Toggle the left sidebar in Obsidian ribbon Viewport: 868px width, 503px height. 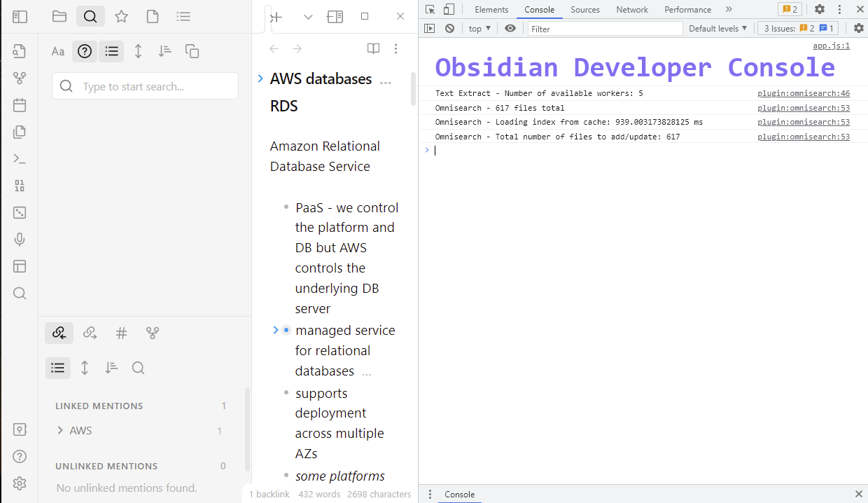20,17
